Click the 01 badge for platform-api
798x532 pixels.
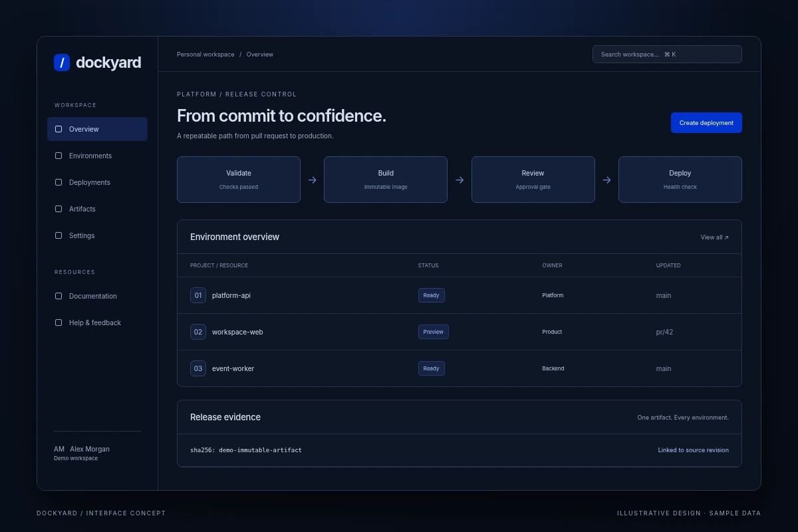pos(198,295)
